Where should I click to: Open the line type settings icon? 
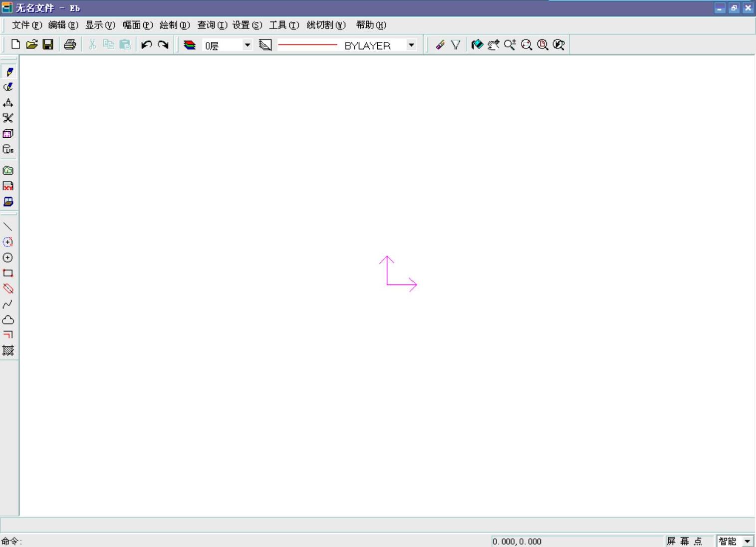tap(265, 45)
